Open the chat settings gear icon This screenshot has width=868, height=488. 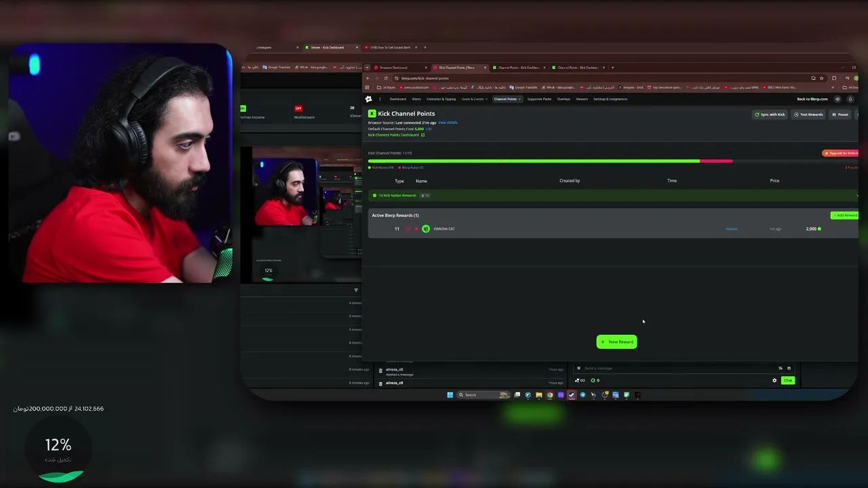tap(774, 380)
